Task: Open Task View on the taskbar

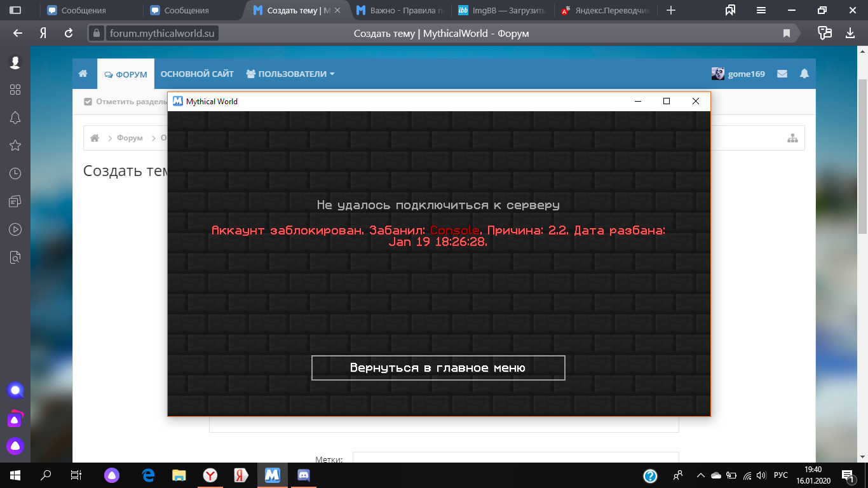Action: [x=76, y=475]
